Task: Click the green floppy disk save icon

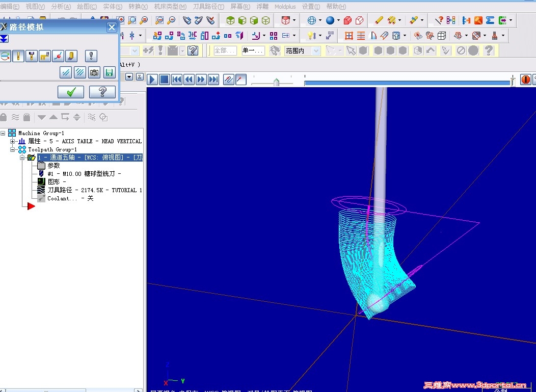Action: point(109,72)
